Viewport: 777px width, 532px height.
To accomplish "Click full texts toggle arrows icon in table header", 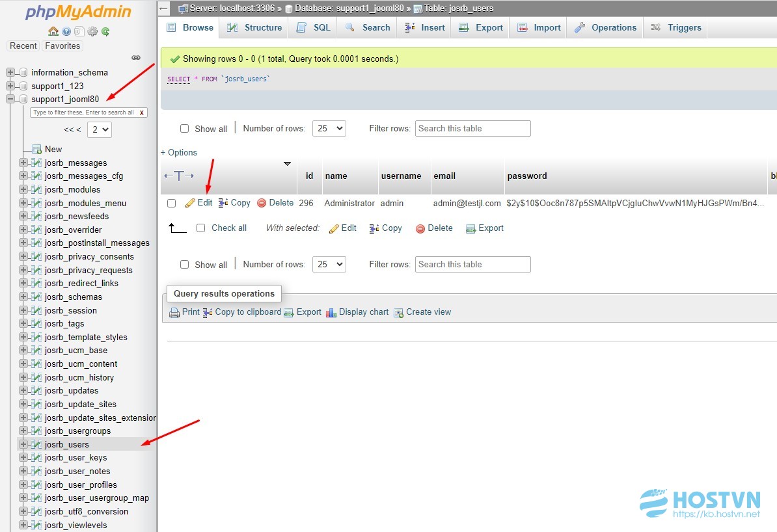I will (179, 176).
